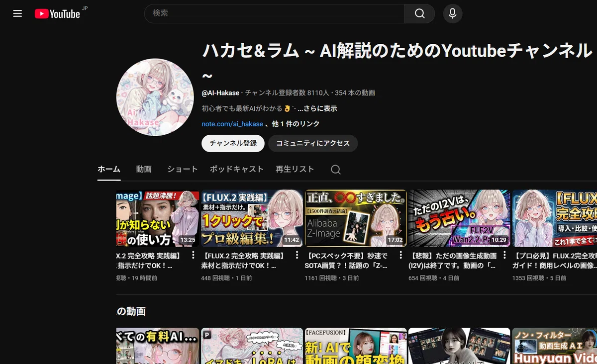Open the three-dot menu for I2V video
Viewport: 597px width, 364px height.
point(504,255)
